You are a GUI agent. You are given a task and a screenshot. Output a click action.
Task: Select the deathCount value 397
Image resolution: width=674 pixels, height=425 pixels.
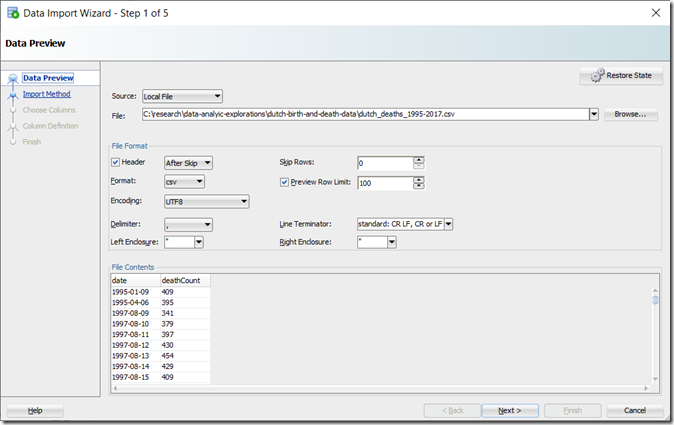pos(185,334)
